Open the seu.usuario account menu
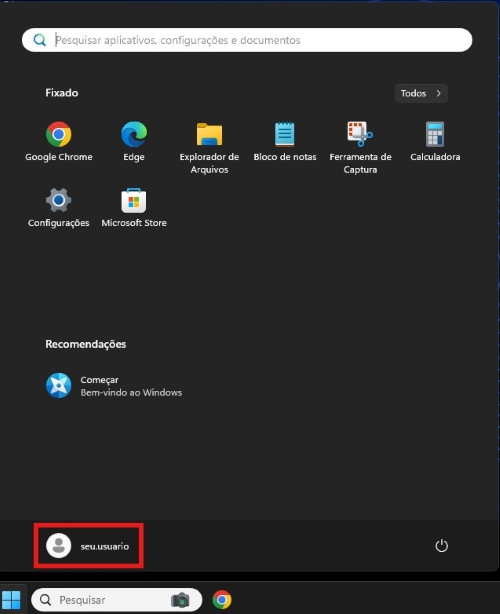The height and width of the screenshot is (614, 500). [x=88, y=545]
